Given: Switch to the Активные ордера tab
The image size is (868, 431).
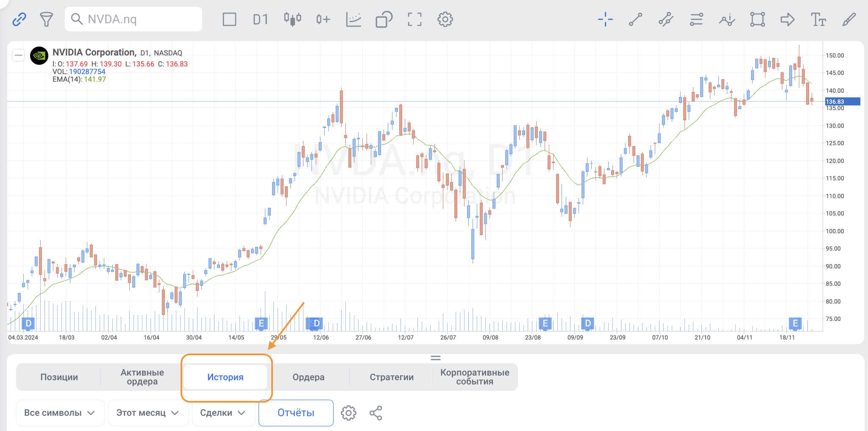Looking at the screenshot, I should pyautogui.click(x=142, y=377).
